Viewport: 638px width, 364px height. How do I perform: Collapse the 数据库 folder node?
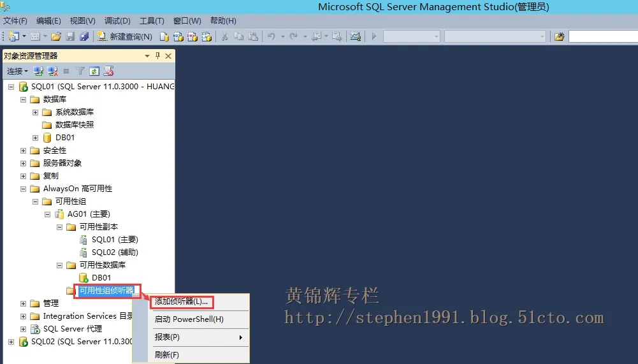pos(23,99)
